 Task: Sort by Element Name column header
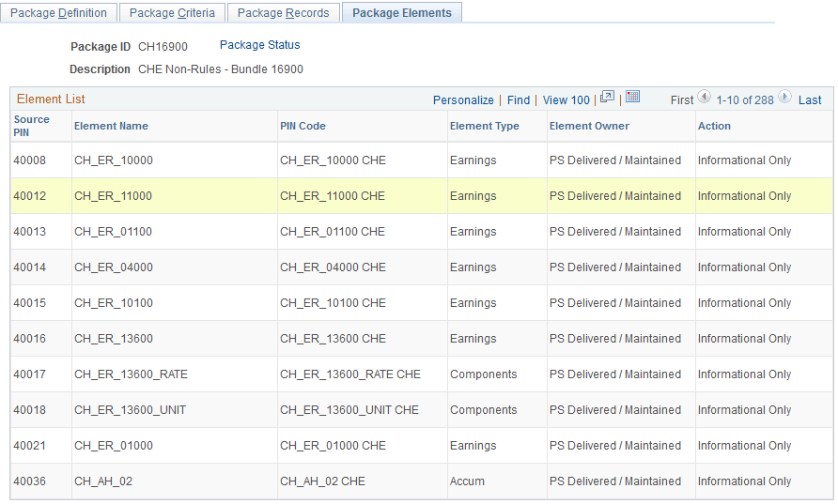point(111,126)
